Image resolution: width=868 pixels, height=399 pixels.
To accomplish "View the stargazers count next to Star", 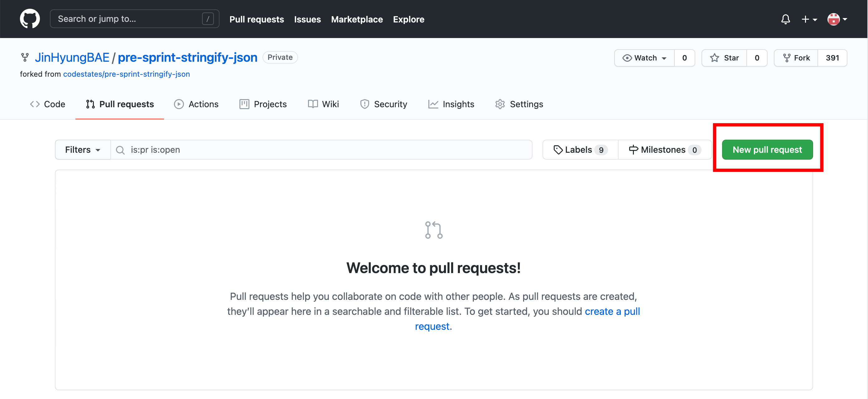I will [x=756, y=58].
